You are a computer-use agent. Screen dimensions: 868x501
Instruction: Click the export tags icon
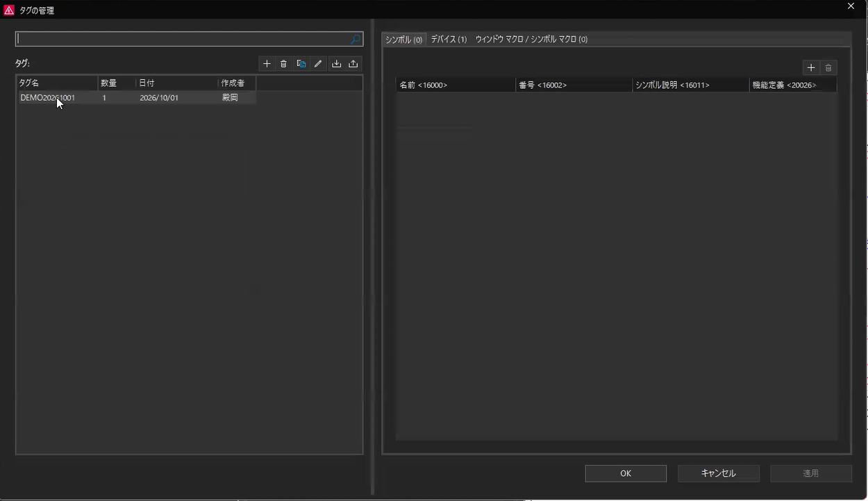click(353, 64)
